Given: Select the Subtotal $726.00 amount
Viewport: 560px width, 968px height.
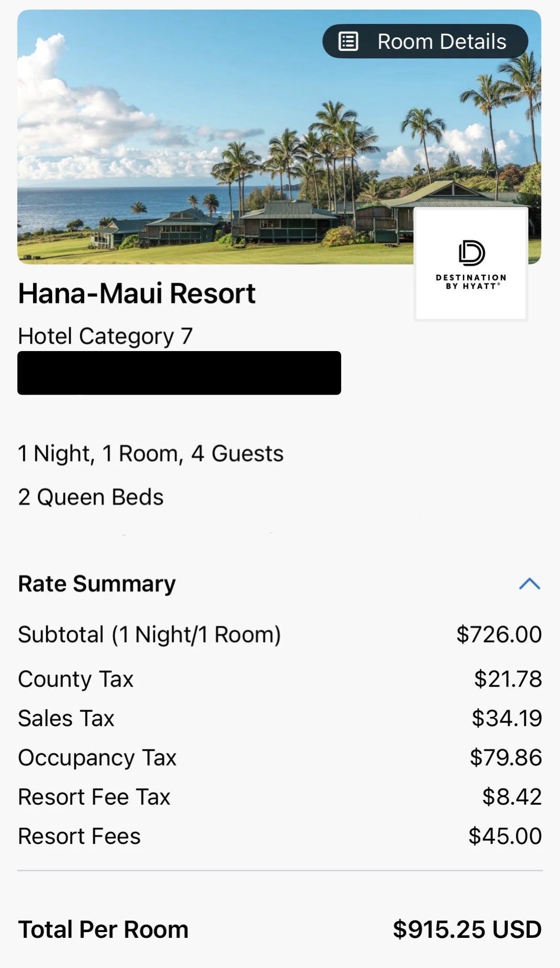Looking at the screenshot, I should pyautogui.click(x=499, y=634).
